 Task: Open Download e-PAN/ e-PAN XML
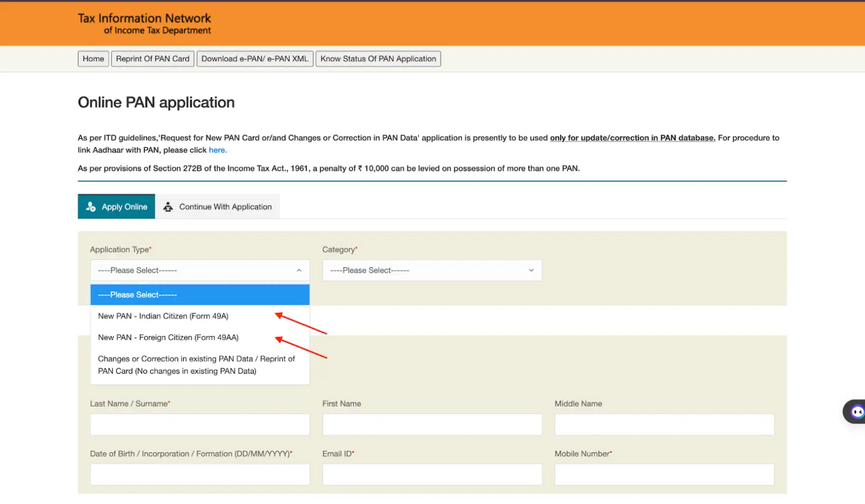tap(255, 59)
